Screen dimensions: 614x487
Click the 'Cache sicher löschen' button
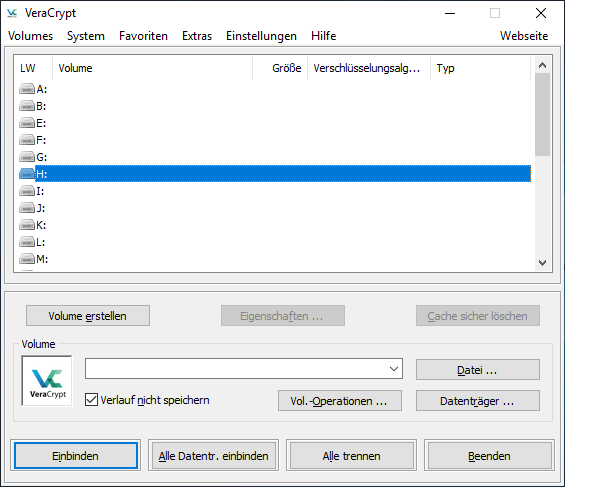point(478,316)
